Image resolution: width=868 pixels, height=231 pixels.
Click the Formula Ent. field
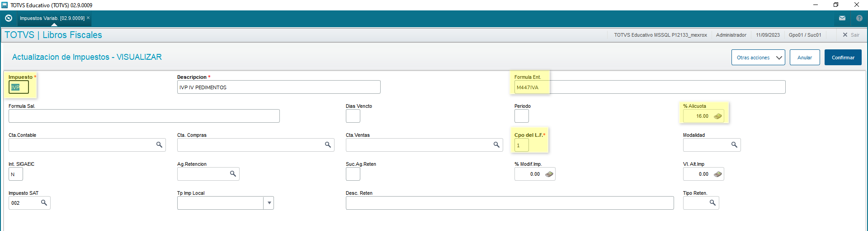coord(650,87)
